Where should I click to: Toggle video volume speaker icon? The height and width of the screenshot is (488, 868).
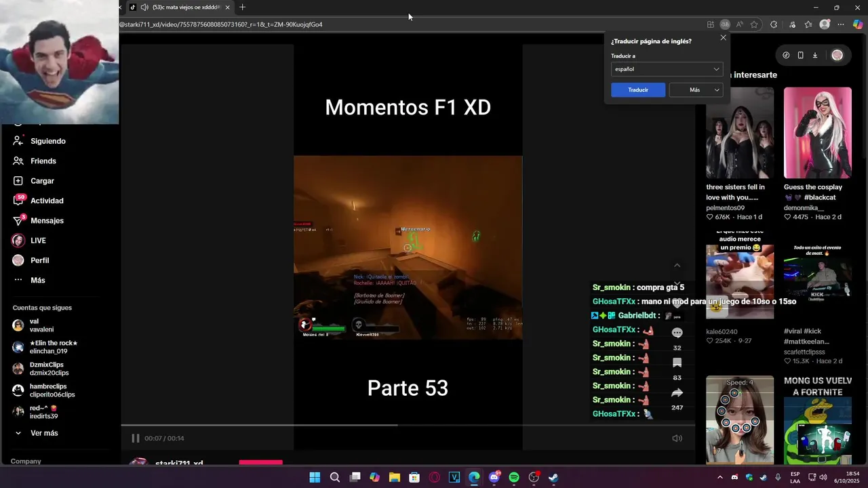tap(677, 439)
